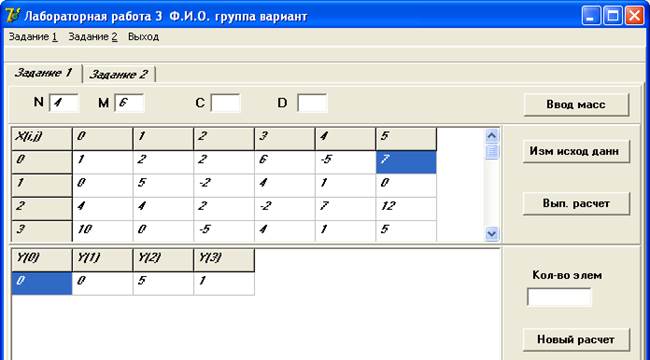Screen dimensions: 650x360
Task: Click the Вып. расчет button
Action: point(576,203)
